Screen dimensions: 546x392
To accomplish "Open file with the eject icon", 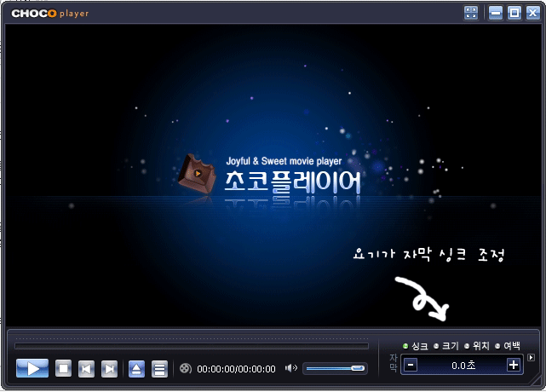I will (x=136, y=369).
